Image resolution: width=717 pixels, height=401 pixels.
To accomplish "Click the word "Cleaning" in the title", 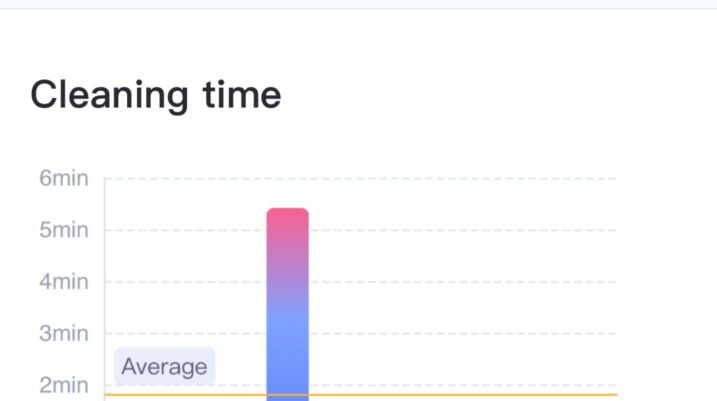I will pyautogui.click(x=109, y=95).
